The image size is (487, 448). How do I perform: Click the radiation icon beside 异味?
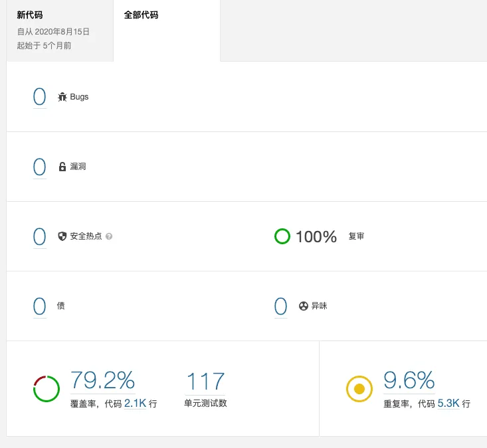pyautogui.click(x=304, y=306)
